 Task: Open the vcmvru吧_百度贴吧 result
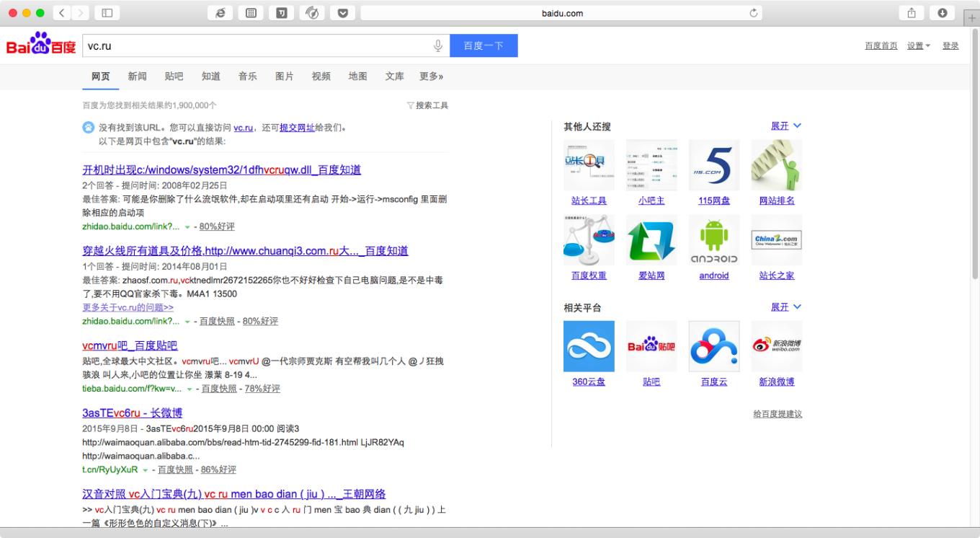[130, 345]
